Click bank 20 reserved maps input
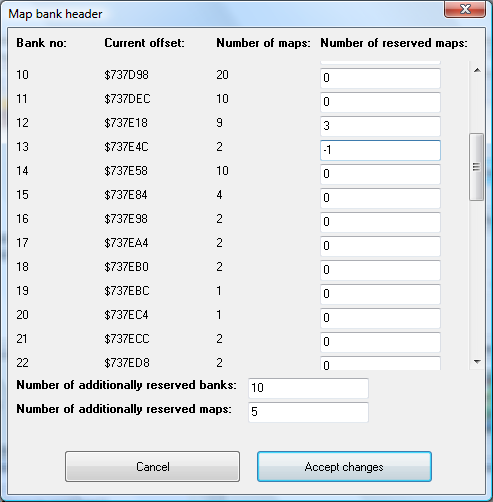This screenshot has height=502, width=493. [380, 318]
